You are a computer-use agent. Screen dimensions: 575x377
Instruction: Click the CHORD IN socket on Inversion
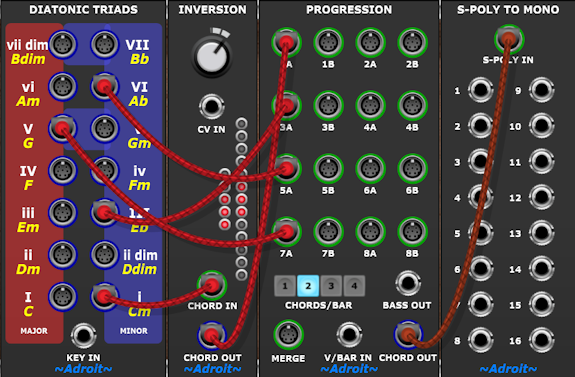coord(212,285)
